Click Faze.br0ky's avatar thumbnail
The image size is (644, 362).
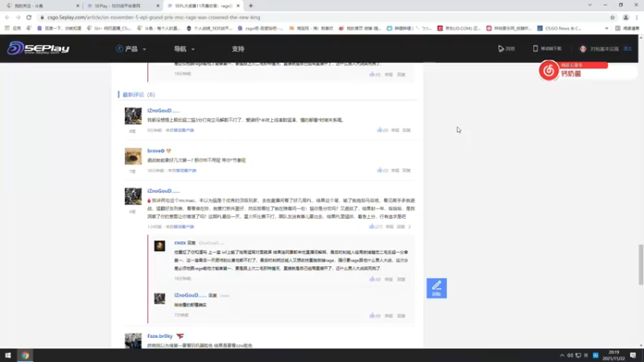point(133,340)
